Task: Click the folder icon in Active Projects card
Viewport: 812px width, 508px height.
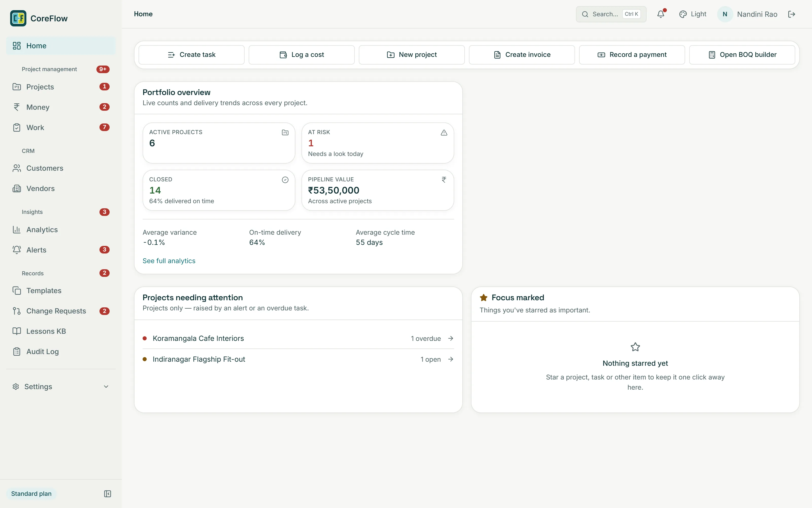Action: tap(285, 132)
